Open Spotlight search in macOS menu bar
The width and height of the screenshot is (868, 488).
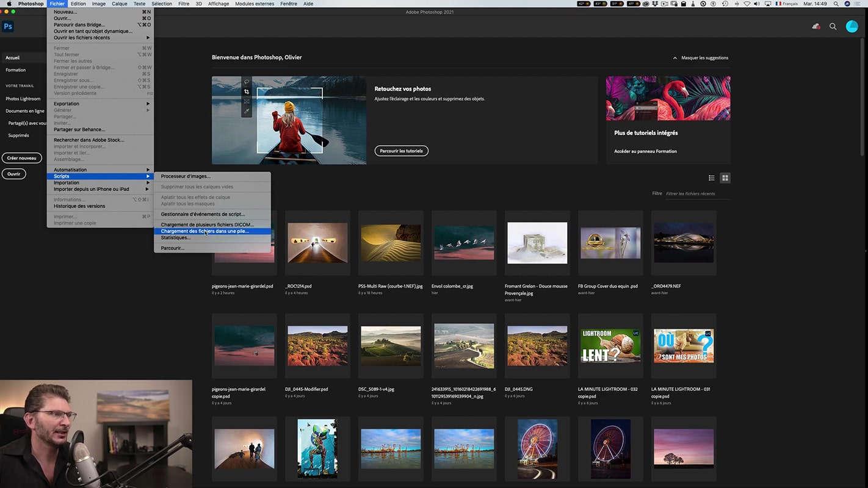836,4
